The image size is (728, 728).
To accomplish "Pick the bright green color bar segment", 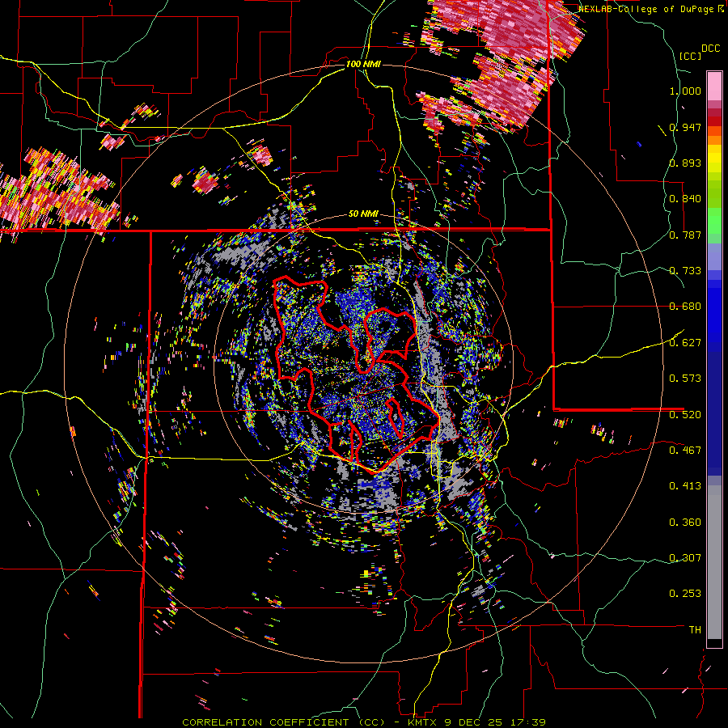I will 714,221.
